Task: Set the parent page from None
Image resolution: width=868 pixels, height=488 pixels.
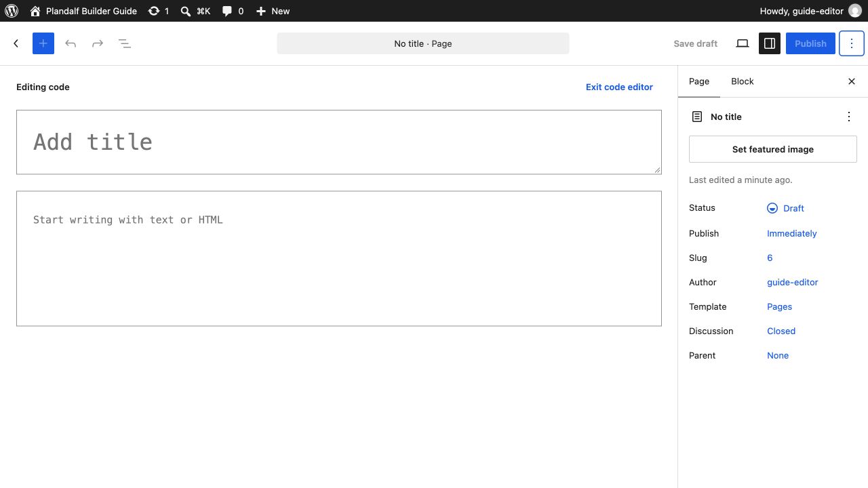Action: 778,355
